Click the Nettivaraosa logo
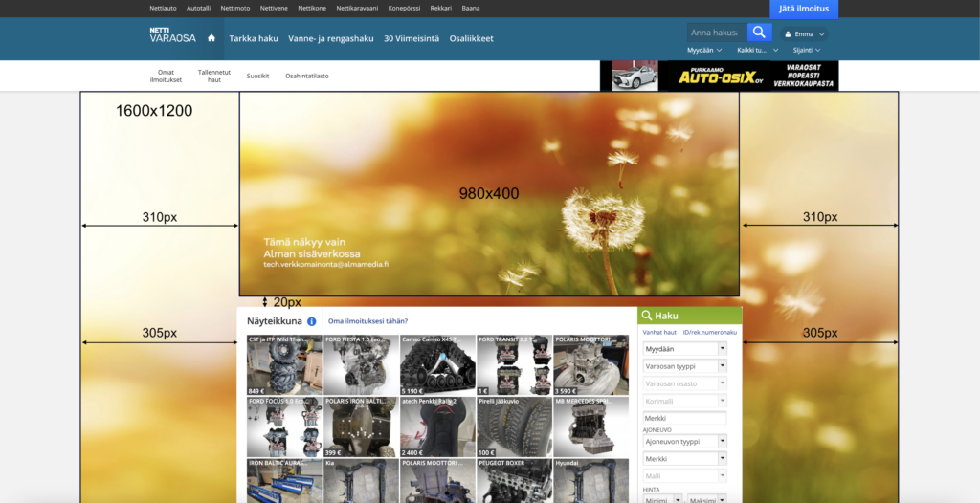Image resolution: width=980 pixels, height=503 pixels. 172,35
